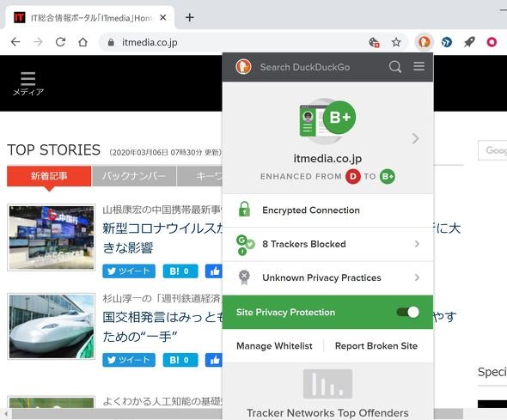Click the first ツイート share button
Image resolution: width=507 pixels, height=420 pixels.
click(x=129, y=271)
